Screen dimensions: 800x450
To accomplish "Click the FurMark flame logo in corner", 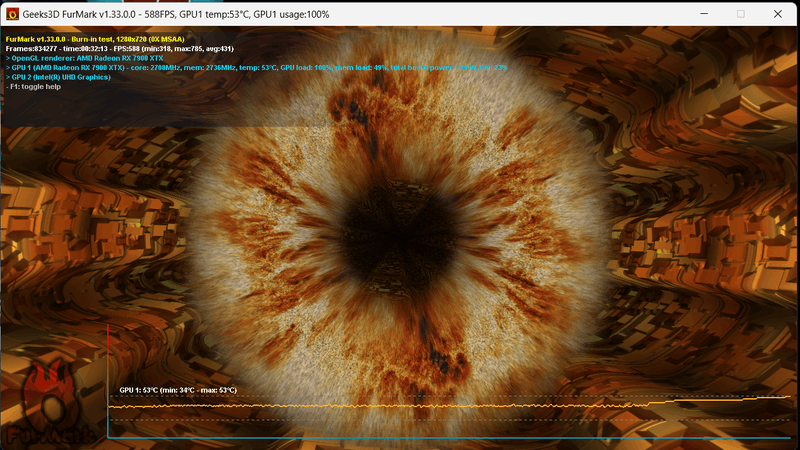I will point(50,403).
